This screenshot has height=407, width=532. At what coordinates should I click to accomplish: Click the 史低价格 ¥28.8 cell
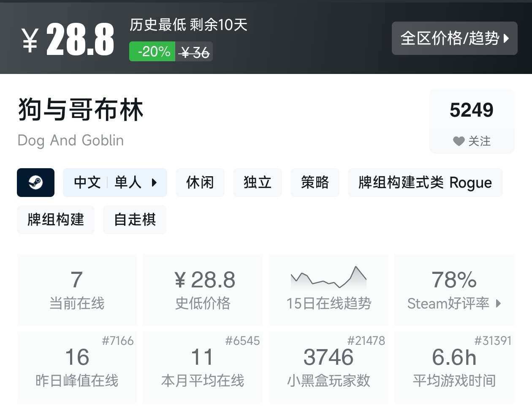[203, 290]
